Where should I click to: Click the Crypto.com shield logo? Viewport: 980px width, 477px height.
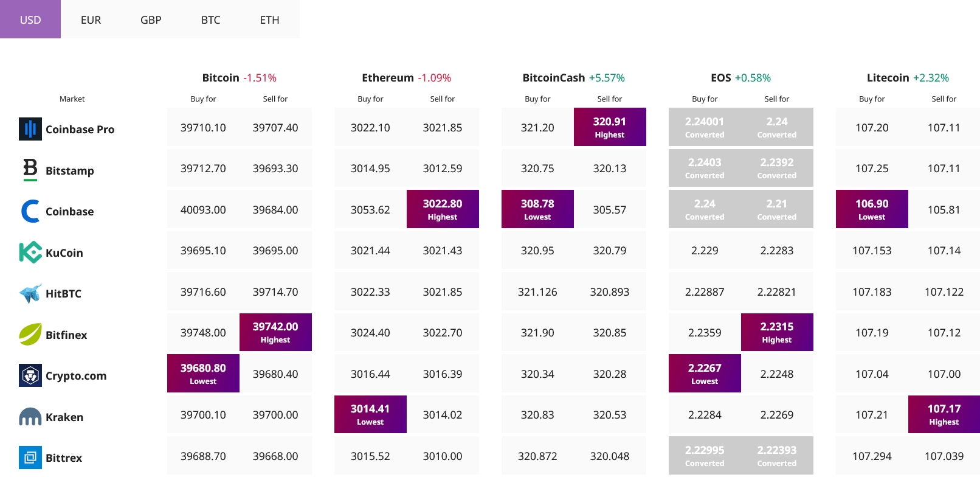tap(30, 375)
